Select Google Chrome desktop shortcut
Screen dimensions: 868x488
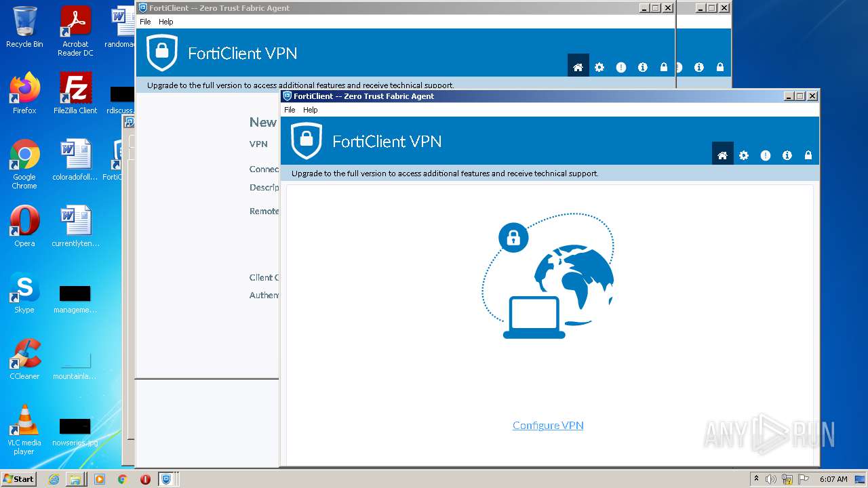click(x=24, y=164)
